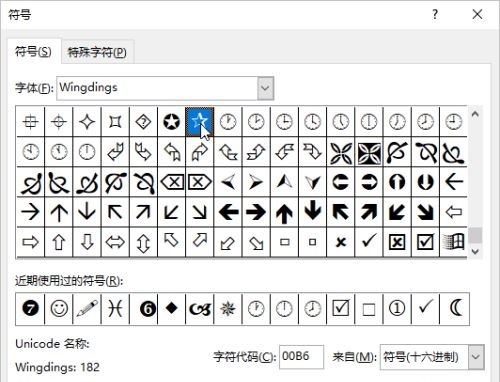
Task: Pick the recently used eight-point snowflake symbol
Action: [228, 309]
